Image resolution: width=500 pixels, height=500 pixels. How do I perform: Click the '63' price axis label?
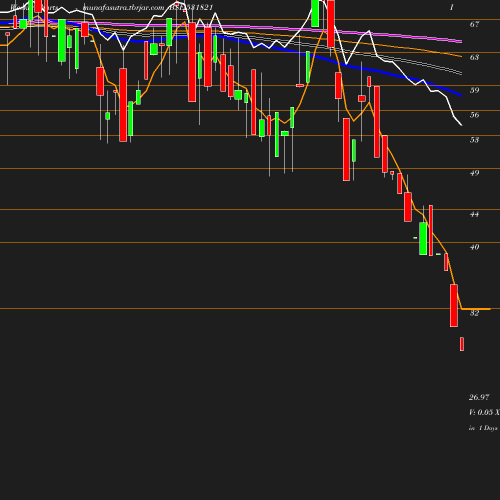(x=474, y=57)
